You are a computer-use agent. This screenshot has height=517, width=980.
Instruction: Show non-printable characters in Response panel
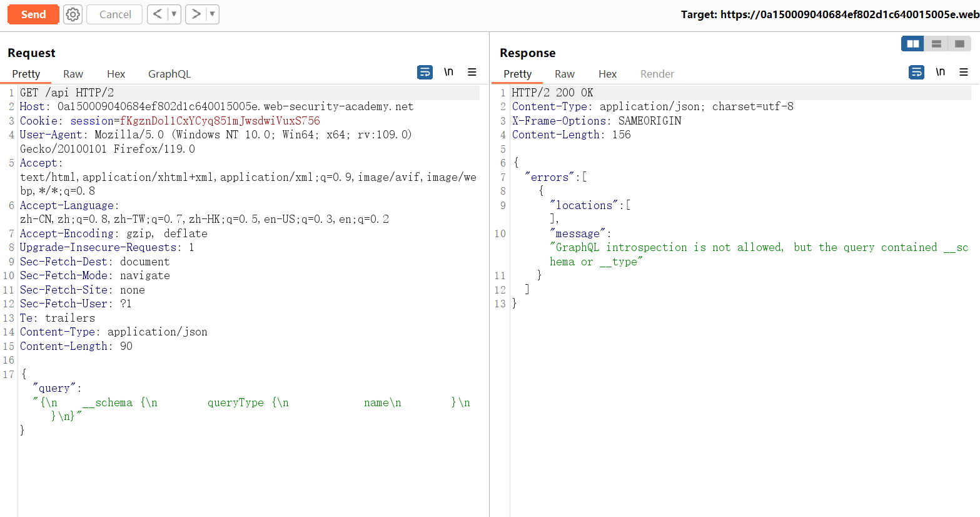pyautogui.click(x=940, y=73)
